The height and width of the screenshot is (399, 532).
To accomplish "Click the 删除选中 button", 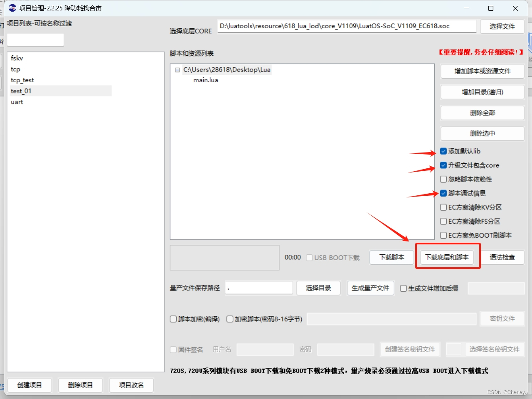I will (x=483, y=133).
